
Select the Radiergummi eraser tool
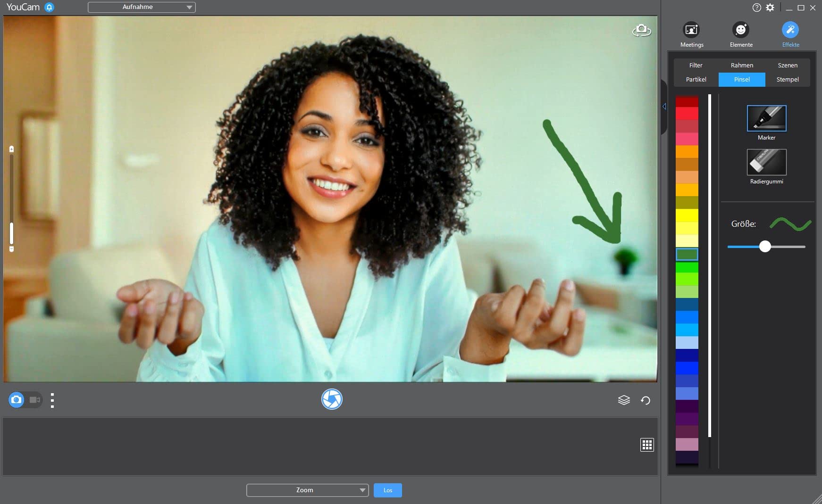(x=766, y=162)
